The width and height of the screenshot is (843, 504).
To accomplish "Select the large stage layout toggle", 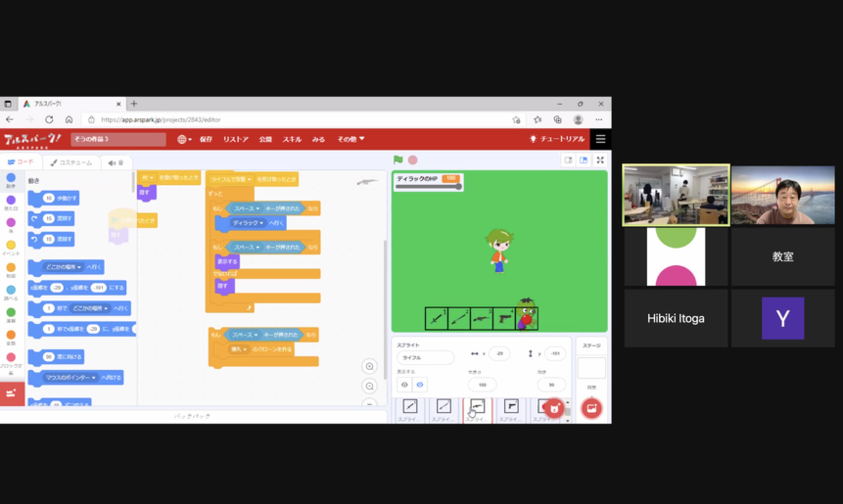I will point(583,160).
